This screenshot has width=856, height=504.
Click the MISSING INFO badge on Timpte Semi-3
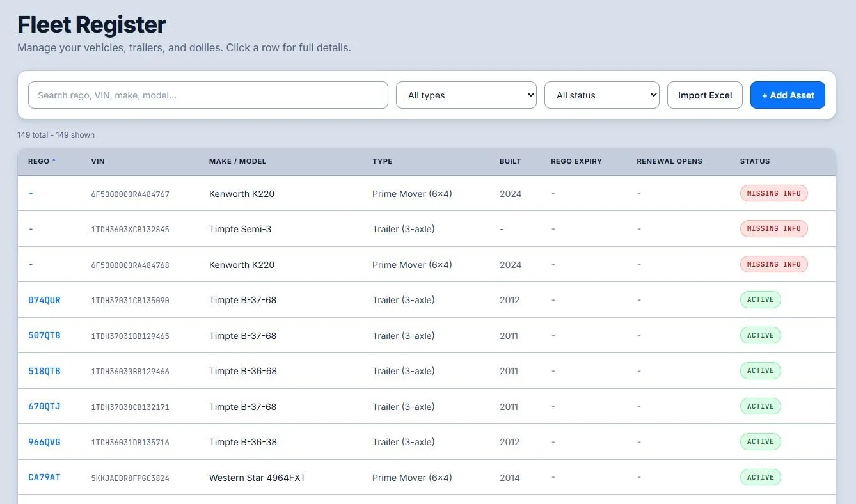[x=773, y=228]
